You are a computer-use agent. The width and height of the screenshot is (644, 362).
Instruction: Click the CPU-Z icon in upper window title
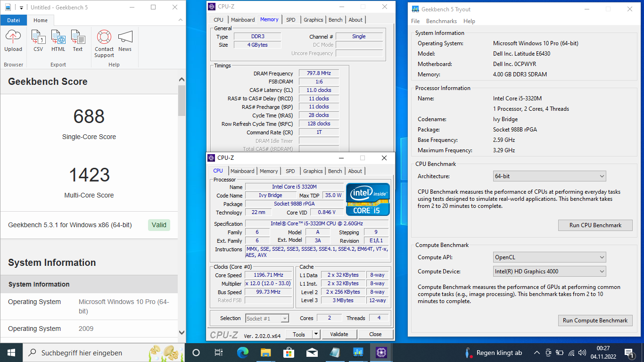[x=212, y=7]
